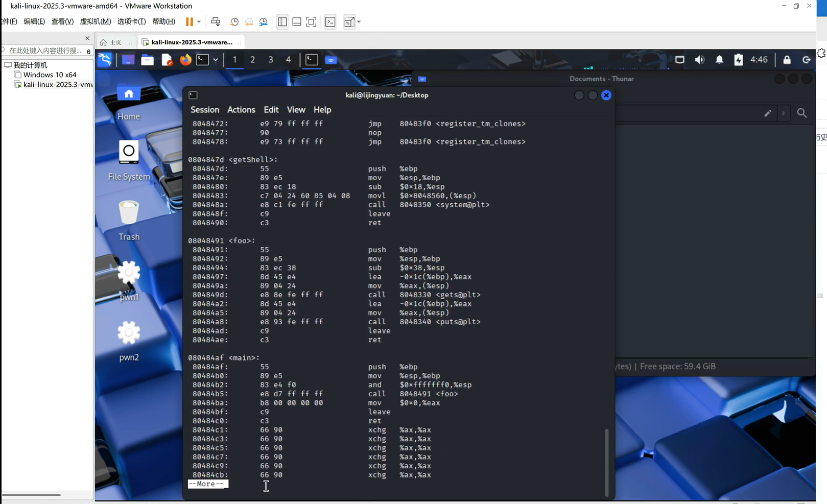Click the log out icon in Kali panel
The height and width of the screenshot is (504, 827).
tap(807, 60)
